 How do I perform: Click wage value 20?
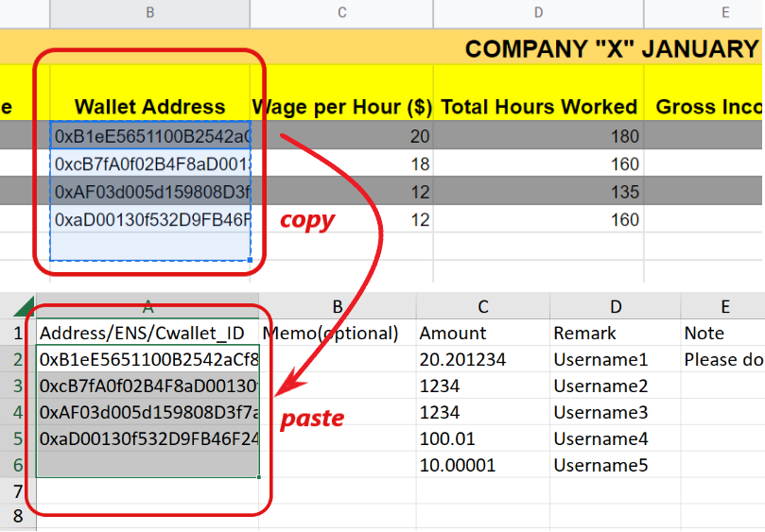(x=341, y=135)
